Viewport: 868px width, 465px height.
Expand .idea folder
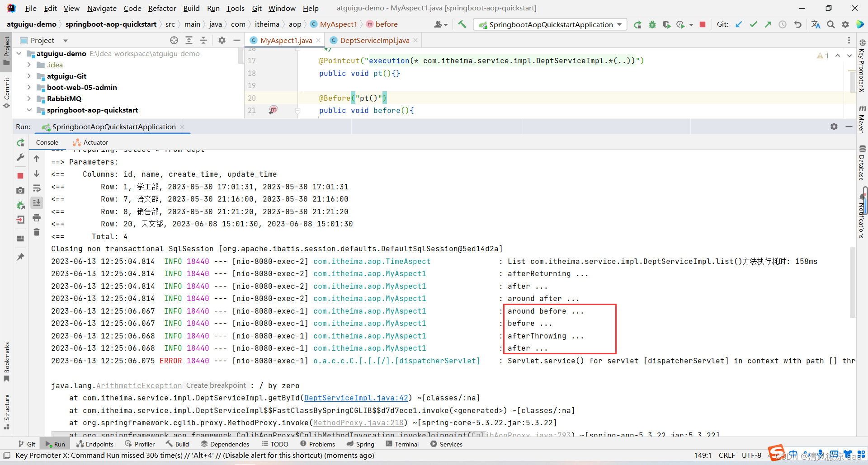(29, 65)
